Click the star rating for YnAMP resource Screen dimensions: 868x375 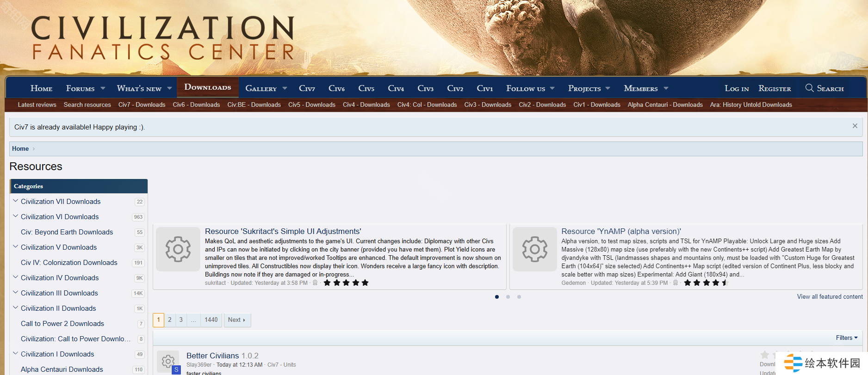click(706, 283)
